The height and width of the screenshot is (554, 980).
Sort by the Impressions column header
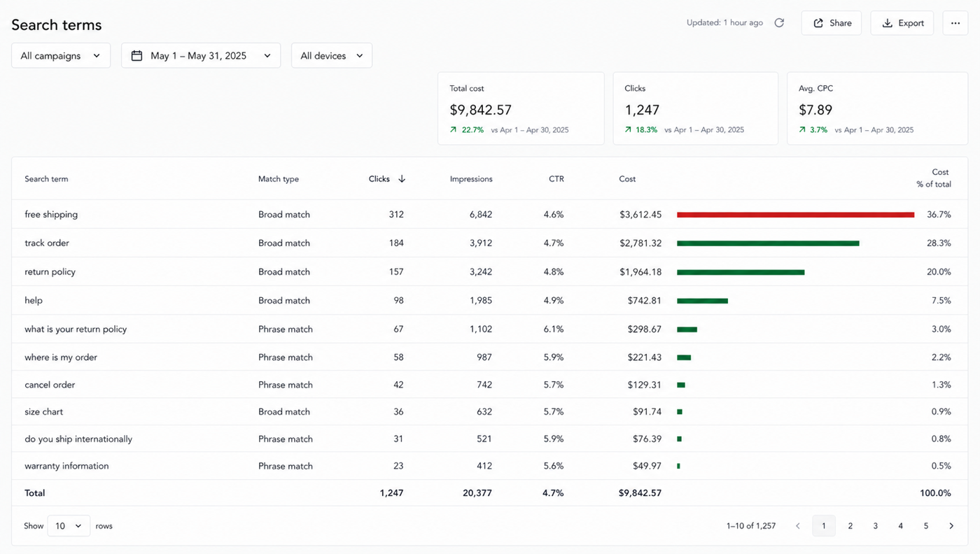(471, 179)
